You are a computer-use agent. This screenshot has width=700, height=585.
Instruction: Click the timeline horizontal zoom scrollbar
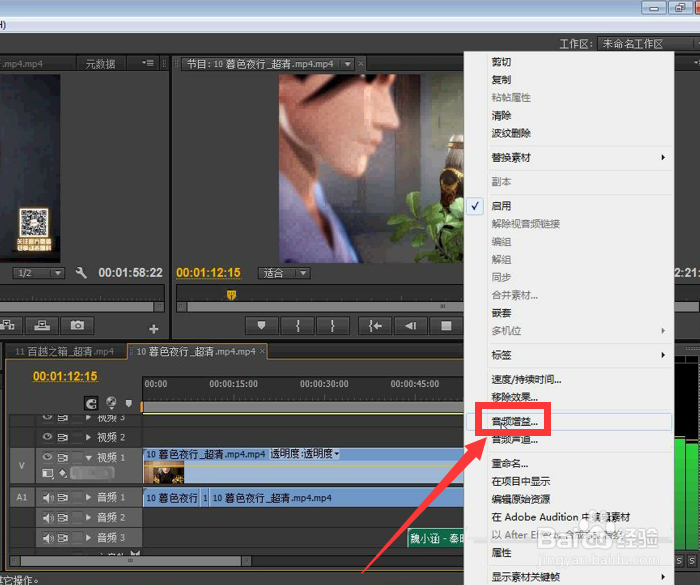pyautogui.click(x=131, y=560)
